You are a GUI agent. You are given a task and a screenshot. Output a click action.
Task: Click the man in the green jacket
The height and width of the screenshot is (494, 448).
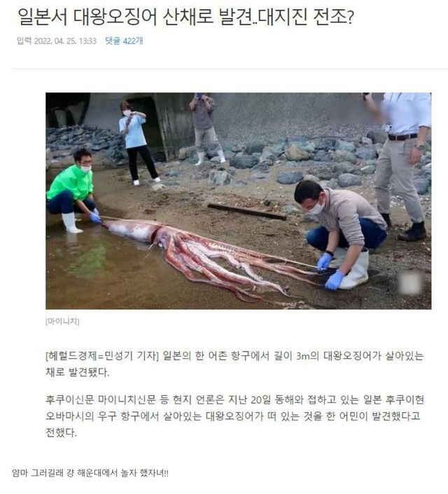(72, 191)
